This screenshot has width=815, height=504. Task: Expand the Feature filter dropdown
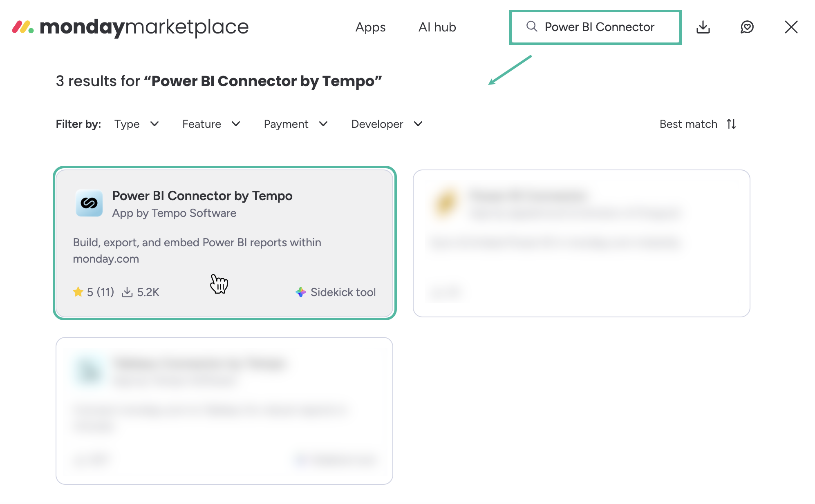(211, 124)
